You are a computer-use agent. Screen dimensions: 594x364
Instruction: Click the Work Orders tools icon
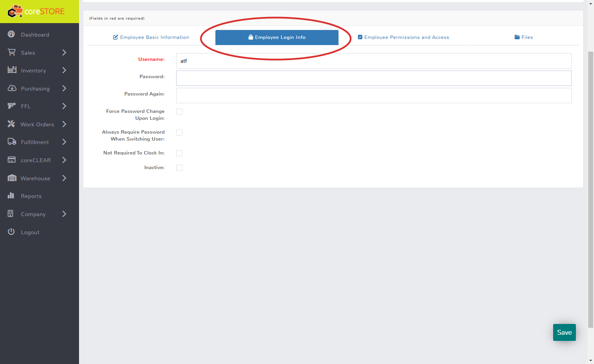click(x=12, y=124)
